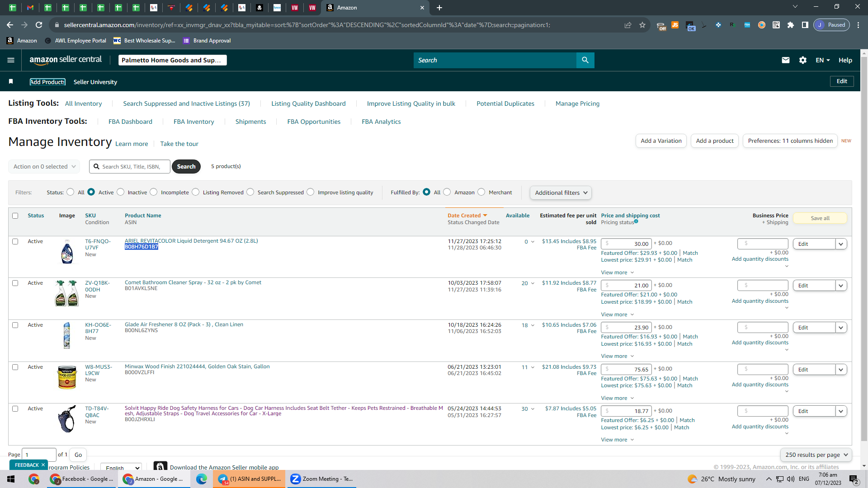Open Edit dropdown arrow for Minwax row
The width and height of the screenshot is (868, 488).
pos(841,370)
